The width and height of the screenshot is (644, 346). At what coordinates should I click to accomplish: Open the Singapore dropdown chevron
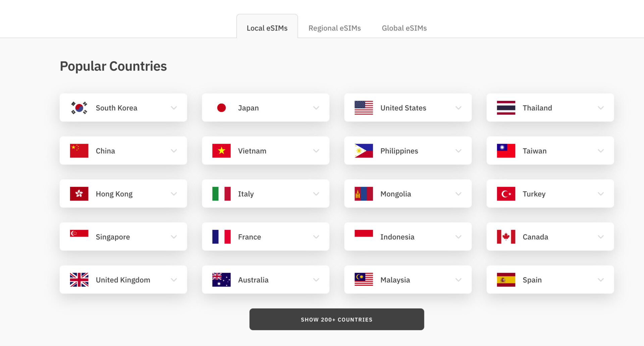tap(174, 237)
